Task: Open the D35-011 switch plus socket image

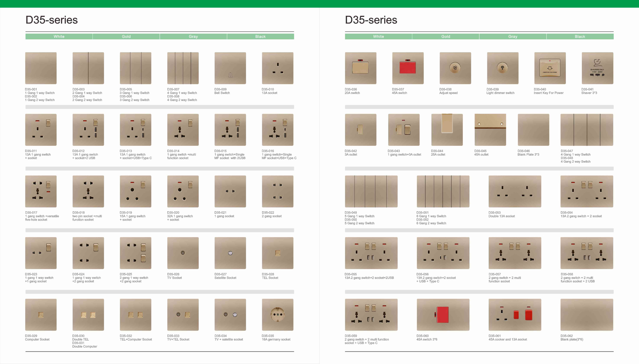Action: tap(41, 130)
